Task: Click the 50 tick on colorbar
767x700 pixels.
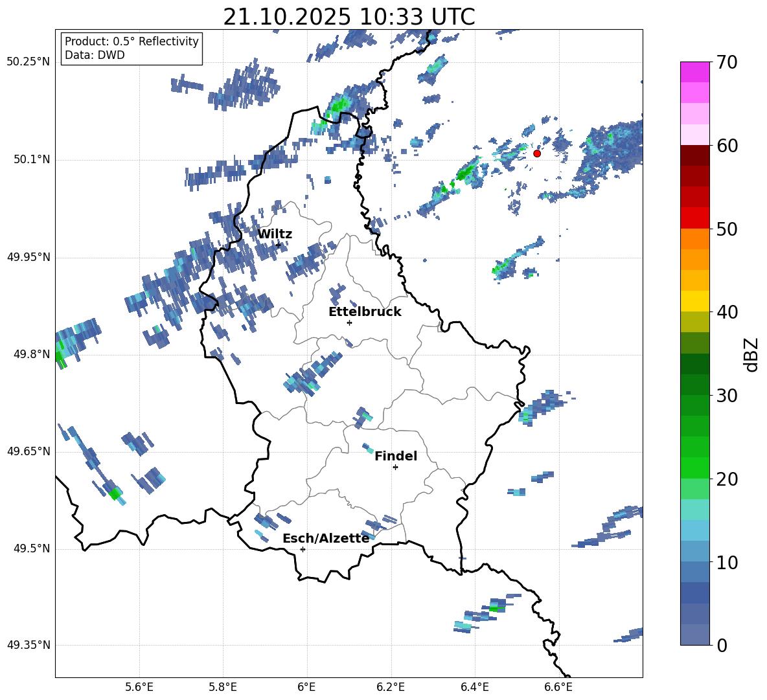Action: click(727, 229)
